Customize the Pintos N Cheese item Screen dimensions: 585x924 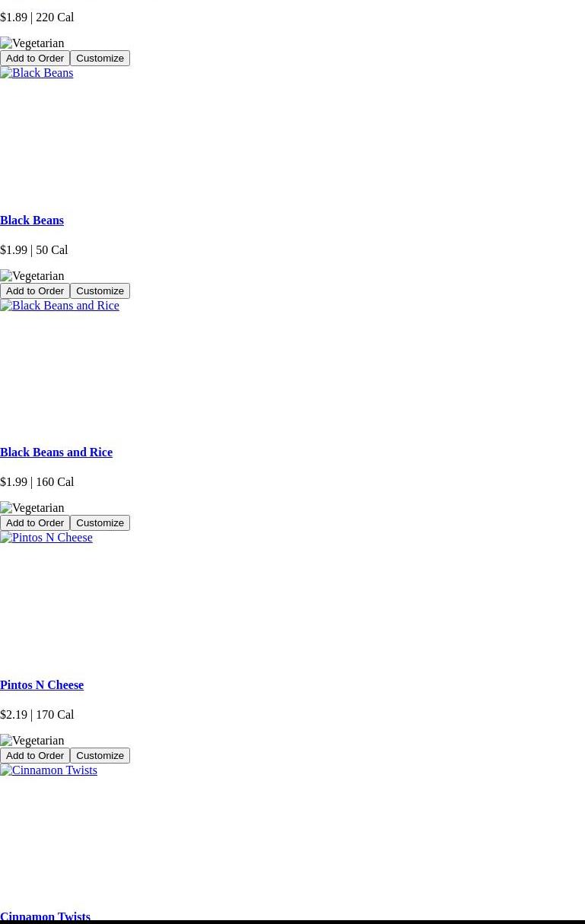(100, 756)
